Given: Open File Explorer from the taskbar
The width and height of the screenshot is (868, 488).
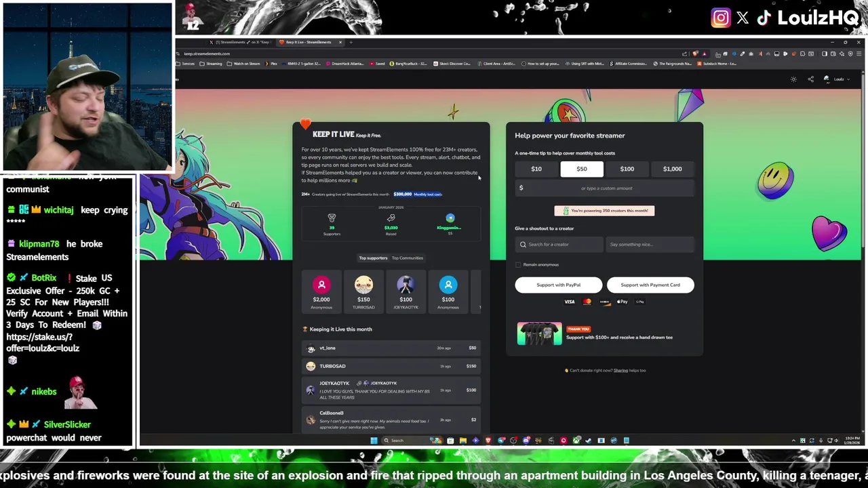Looking at the screenshot, I should coord(462,441).
